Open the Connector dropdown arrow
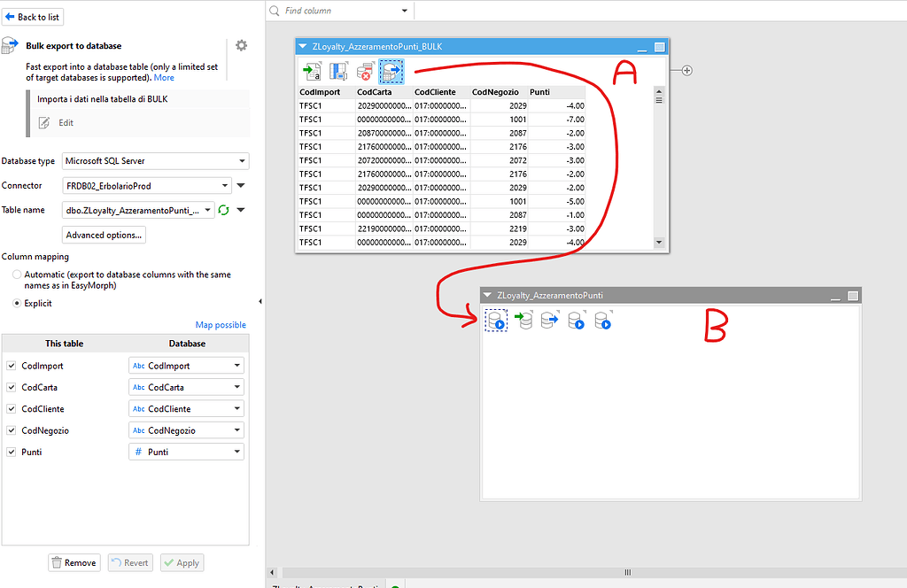The image size is (907, 588). point(239,185)
